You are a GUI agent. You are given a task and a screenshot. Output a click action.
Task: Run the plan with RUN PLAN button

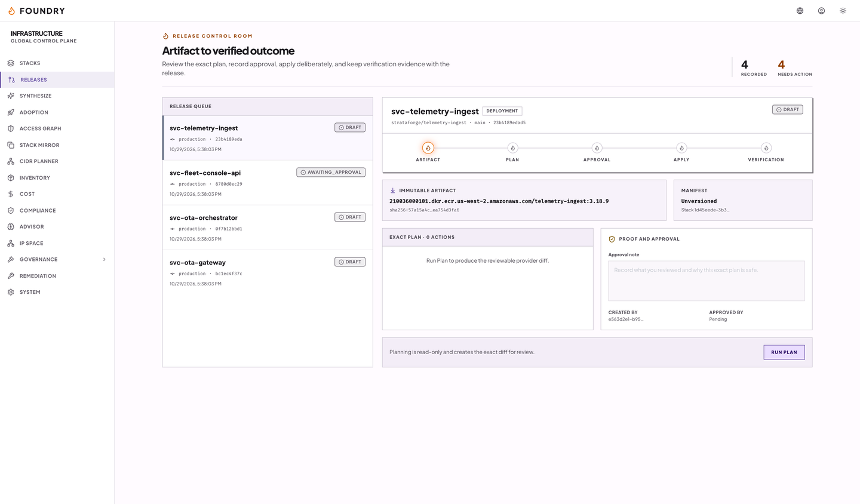784,352
